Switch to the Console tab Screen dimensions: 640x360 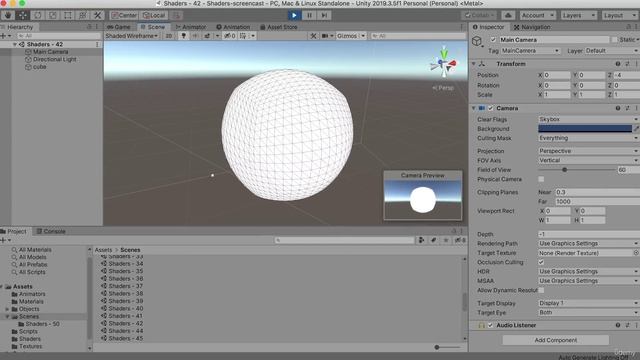pyautogui.click(x=51, y=231)
